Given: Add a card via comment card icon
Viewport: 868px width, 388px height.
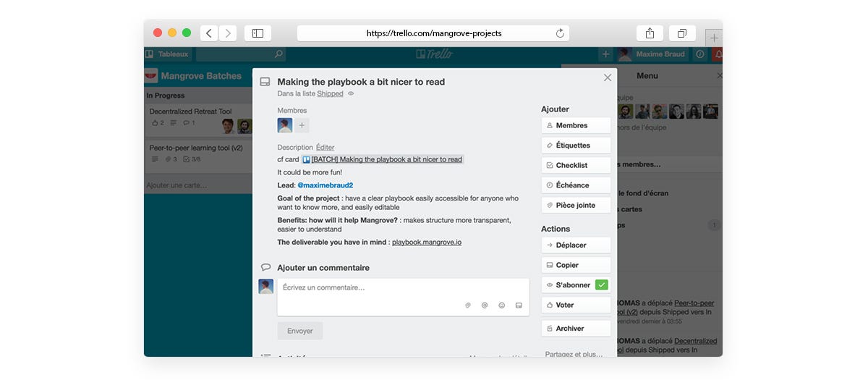Looking at the screenshot, I should click(519, 305).
